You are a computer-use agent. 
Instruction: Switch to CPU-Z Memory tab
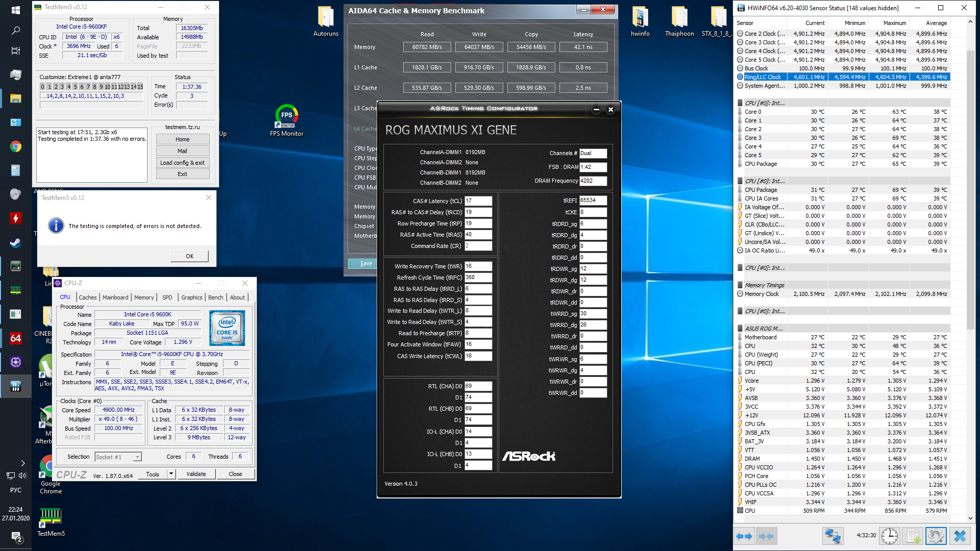144,297
